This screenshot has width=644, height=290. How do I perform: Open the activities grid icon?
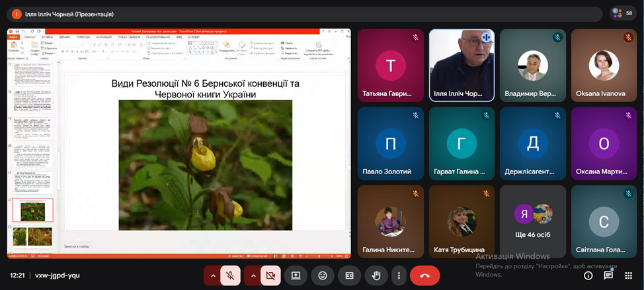click(628, 275)
